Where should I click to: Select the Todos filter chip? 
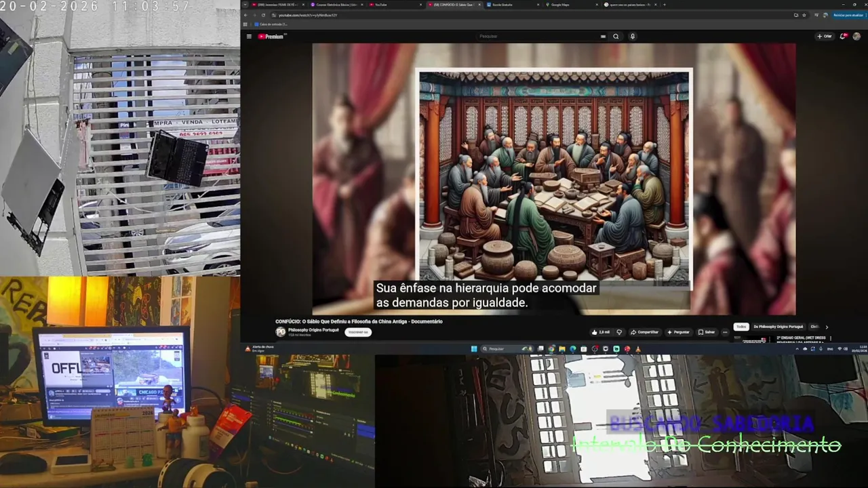741,327
